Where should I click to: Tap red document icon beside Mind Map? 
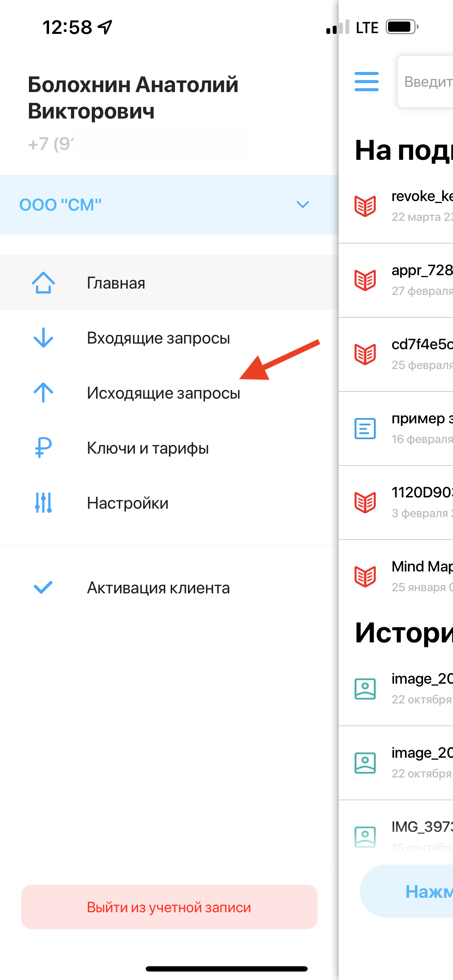click(x=365, y=576)
